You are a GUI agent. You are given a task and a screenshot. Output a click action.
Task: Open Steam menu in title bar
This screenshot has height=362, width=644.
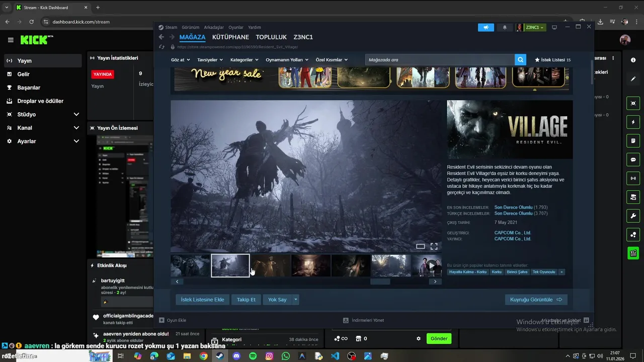pyautogui.click(x=171, y=27)
